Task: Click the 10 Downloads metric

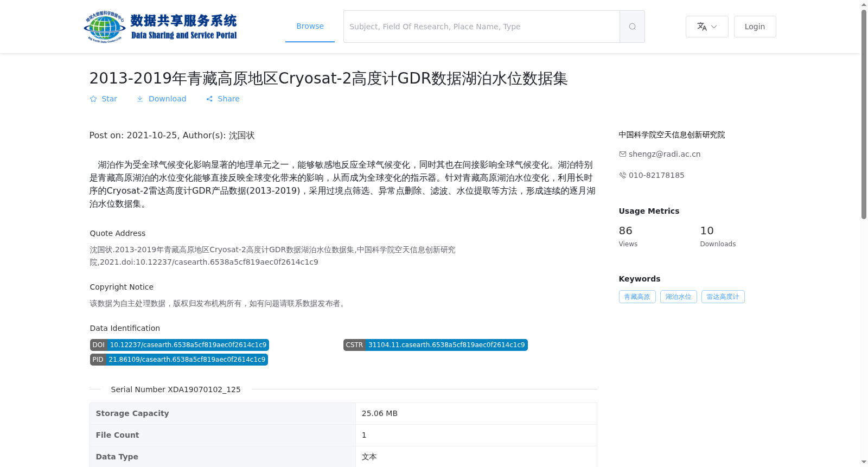Action: pyautogui.click(x=718, y=236)
